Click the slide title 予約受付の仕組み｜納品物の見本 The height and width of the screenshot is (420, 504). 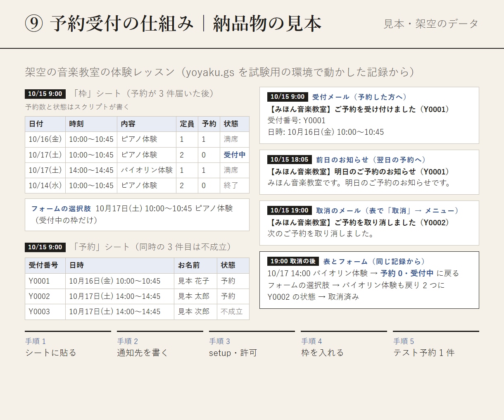[x=173, y=24]
